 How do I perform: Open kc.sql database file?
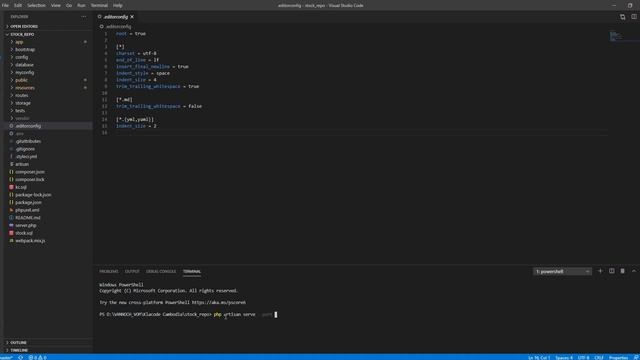click(x=21, y=187)
